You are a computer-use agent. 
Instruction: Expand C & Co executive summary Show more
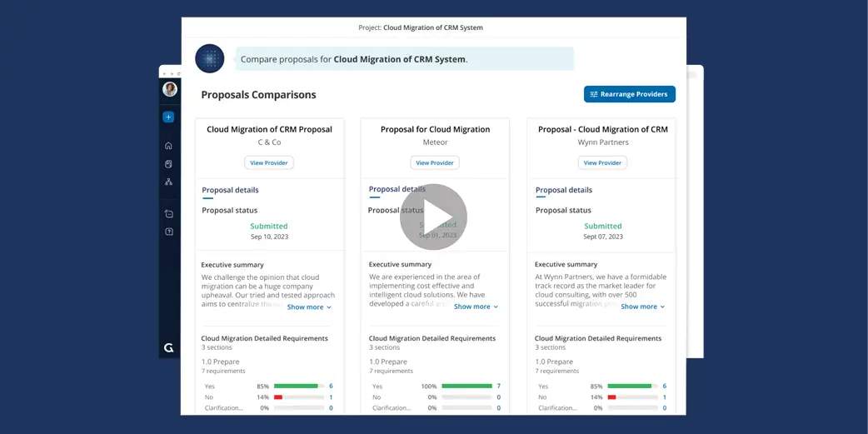pyautogui.click(x=309, y=307)
